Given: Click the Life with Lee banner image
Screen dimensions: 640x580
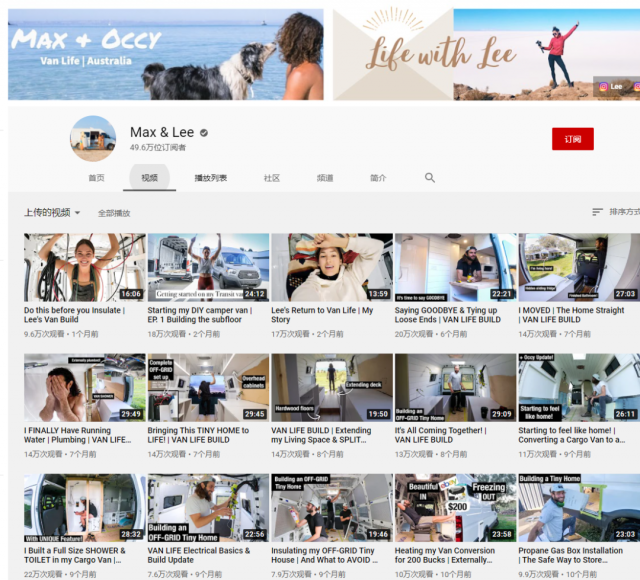Looking at the screenshot, I should 487,54.
